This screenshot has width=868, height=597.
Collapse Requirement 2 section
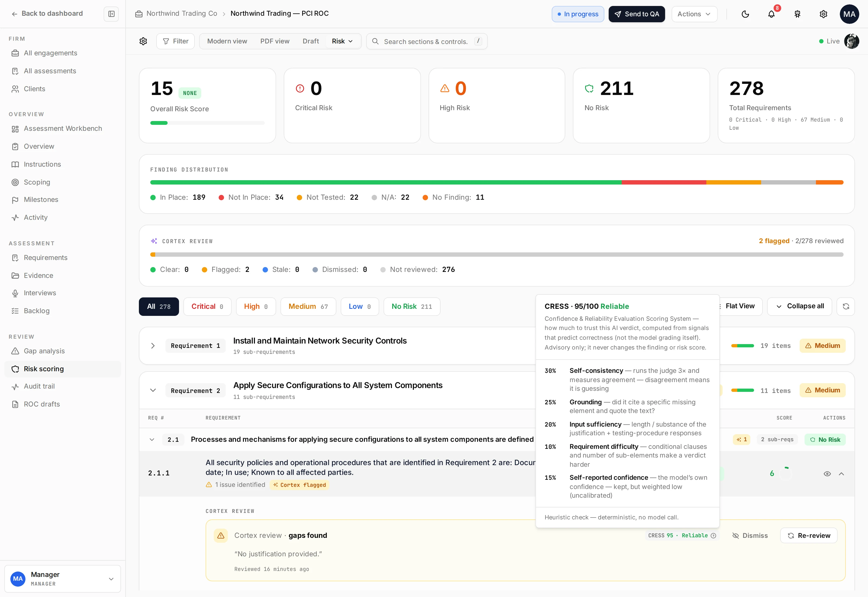[x=153, y=390]
